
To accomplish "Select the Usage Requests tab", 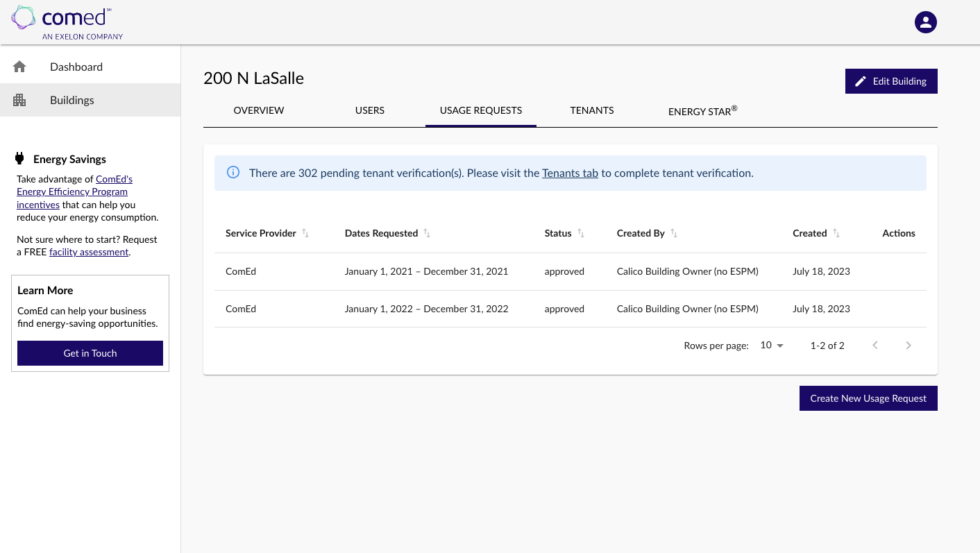I will 481,110.
